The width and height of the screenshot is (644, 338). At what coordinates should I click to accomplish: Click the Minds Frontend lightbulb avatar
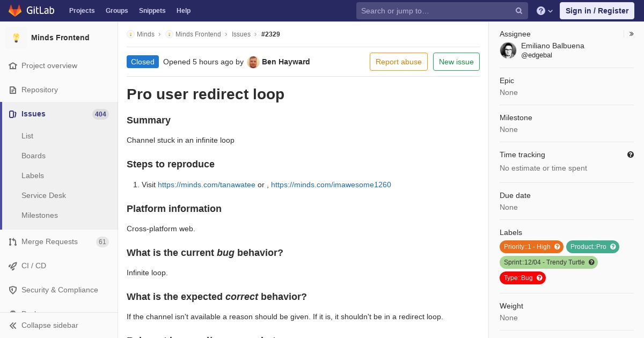point(16,38)
